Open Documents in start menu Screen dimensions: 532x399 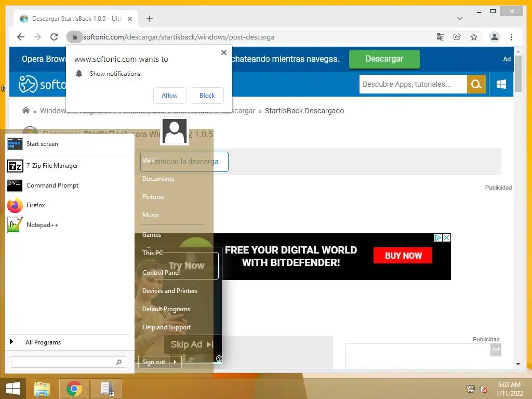158,179
